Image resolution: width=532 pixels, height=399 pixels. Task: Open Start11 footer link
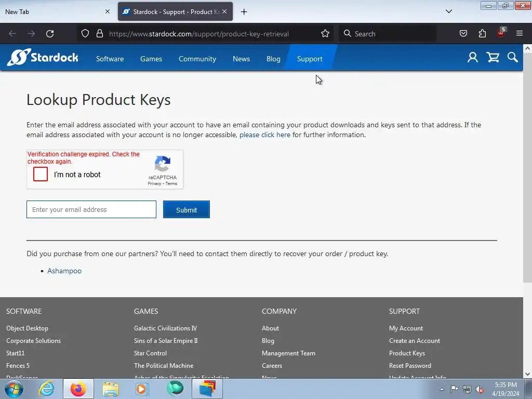pos(15,353)
